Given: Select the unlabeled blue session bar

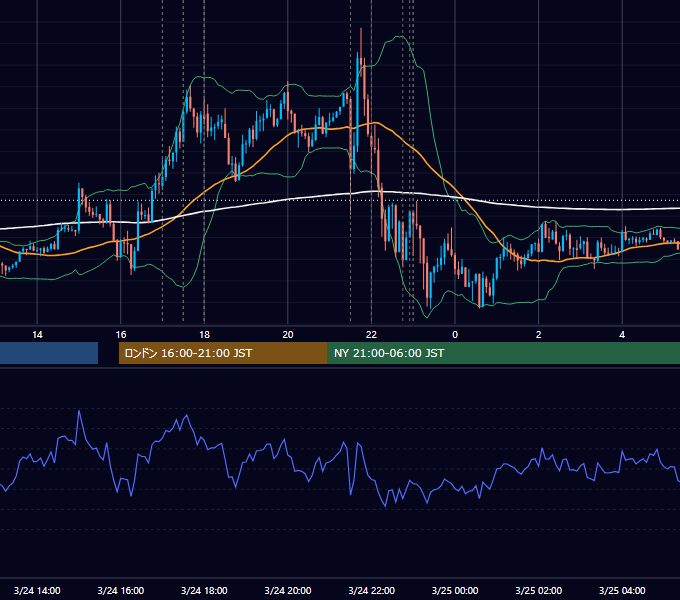Looking at the screenshot, I should pyautogui.click(x=49, y=353).
